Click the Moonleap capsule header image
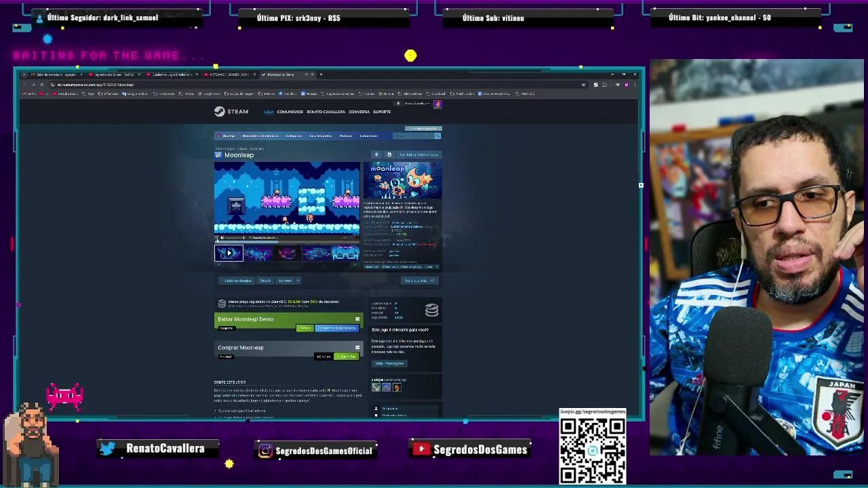868x488 pixels. click(x=402, y=180)
